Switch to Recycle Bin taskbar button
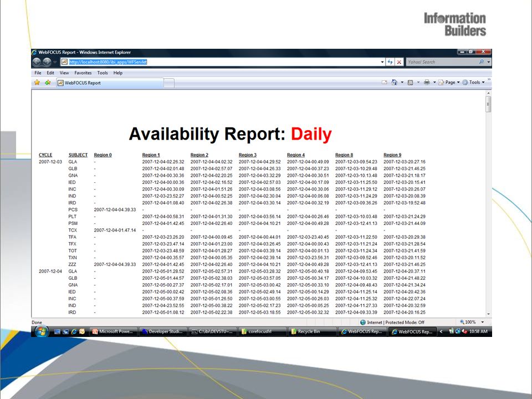The height and width of the screenshot is (399, 532). click(x=313, y=331)
